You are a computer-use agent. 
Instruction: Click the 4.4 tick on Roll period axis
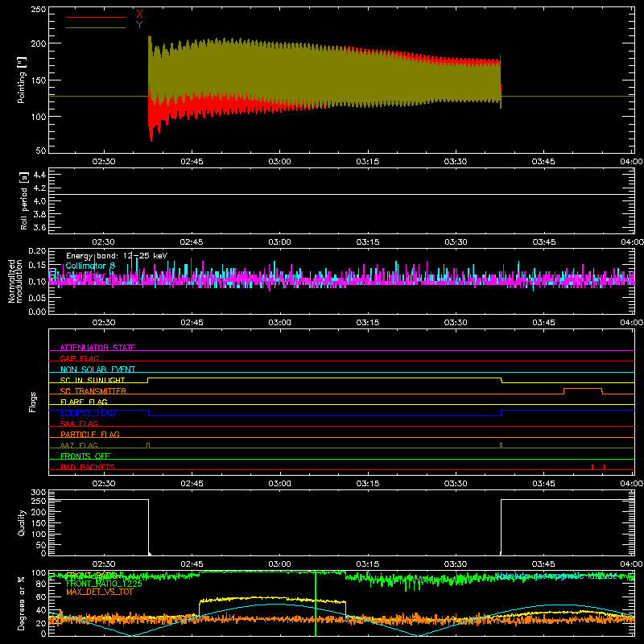pyautogui.click(x=39, y=175)
